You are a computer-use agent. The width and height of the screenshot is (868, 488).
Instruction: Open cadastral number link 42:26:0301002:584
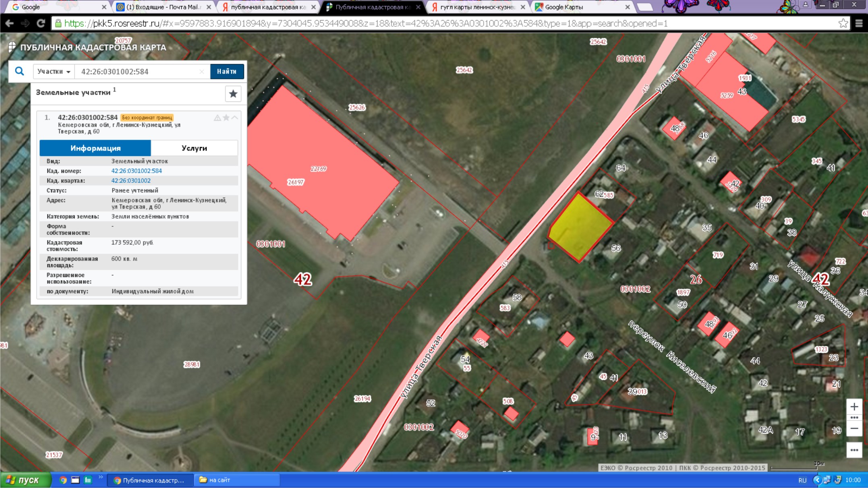(137, 171)
